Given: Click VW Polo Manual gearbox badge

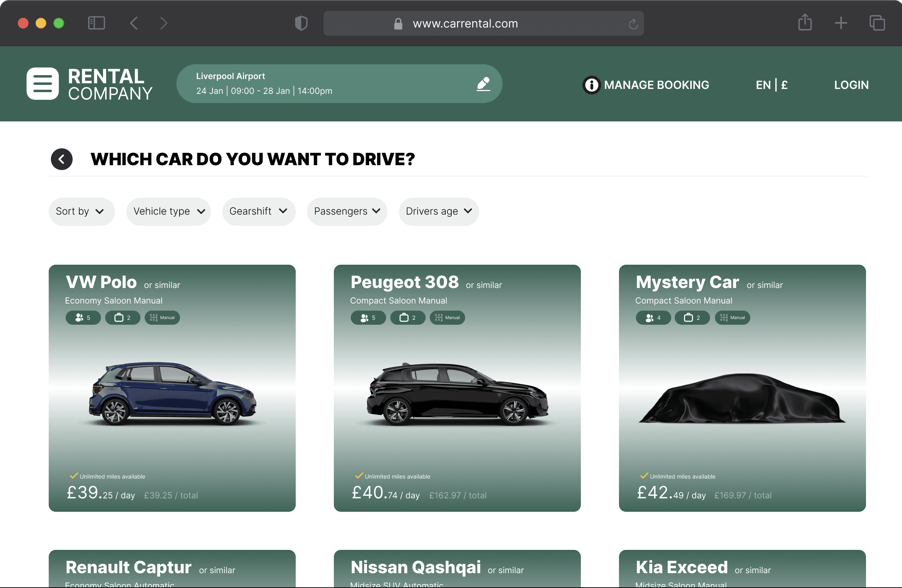Looking at the screenshot, I should coord(162,318).
